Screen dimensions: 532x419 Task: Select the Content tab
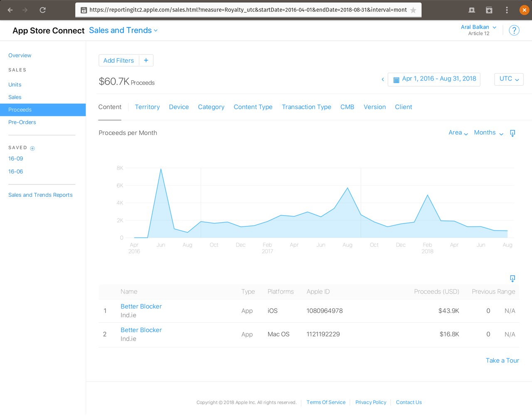coord(110,107)
